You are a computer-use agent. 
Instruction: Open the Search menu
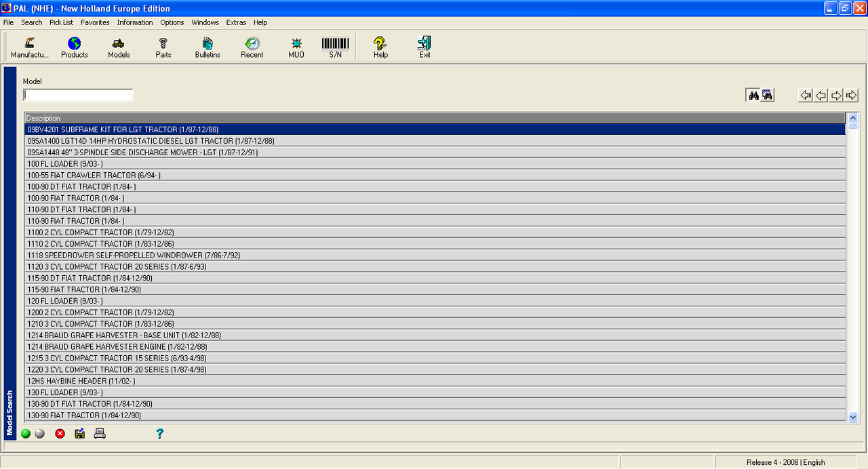[x=32, y=22]
